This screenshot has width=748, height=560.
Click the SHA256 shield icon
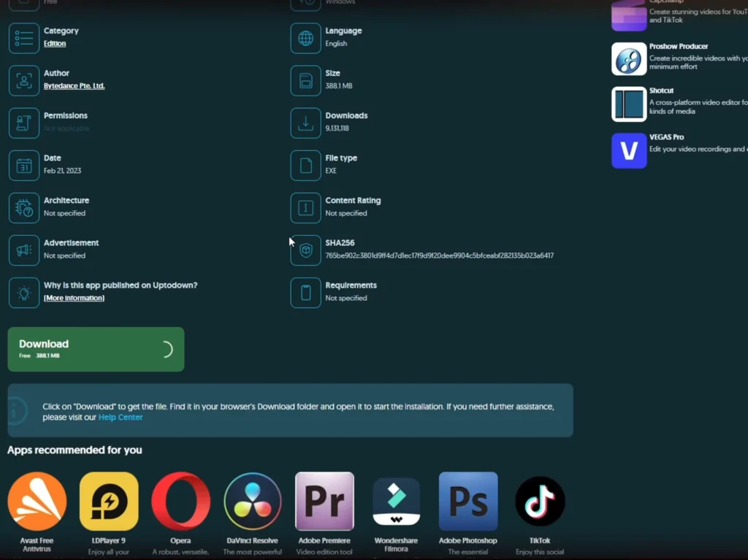(306, 250)
